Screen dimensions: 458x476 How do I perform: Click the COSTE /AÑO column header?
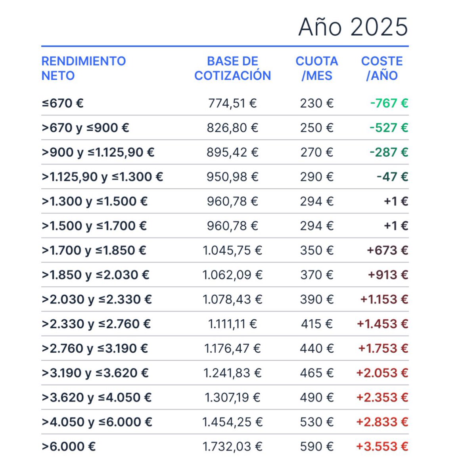(382, 68)
